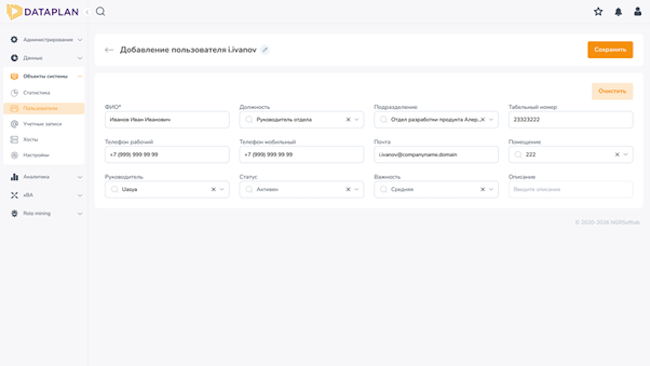Open the search magnifier icon in header
This screenshot has width=650, height=366.
click(x=100, y=12)
